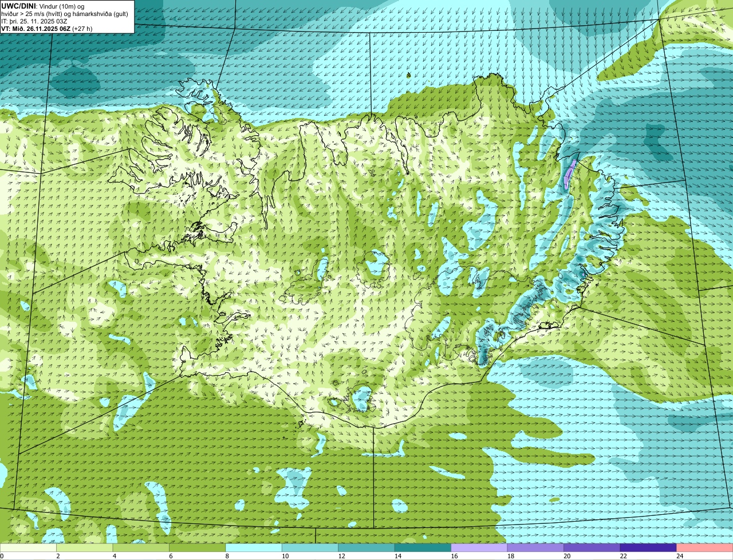Select the 18–20 m/s purple legend swatch
The height and width of the screenshot is (560, 733).
point(536,547)
